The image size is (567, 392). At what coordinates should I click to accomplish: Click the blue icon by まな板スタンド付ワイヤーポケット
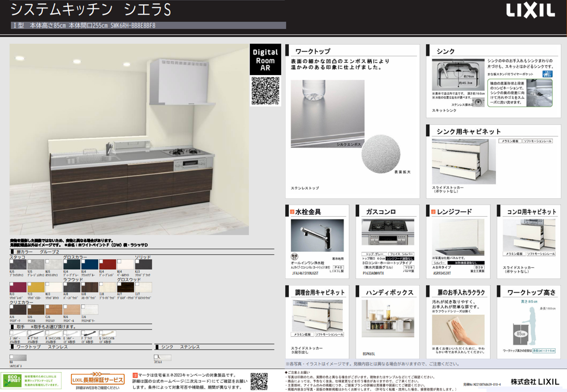tap(547, 74)
